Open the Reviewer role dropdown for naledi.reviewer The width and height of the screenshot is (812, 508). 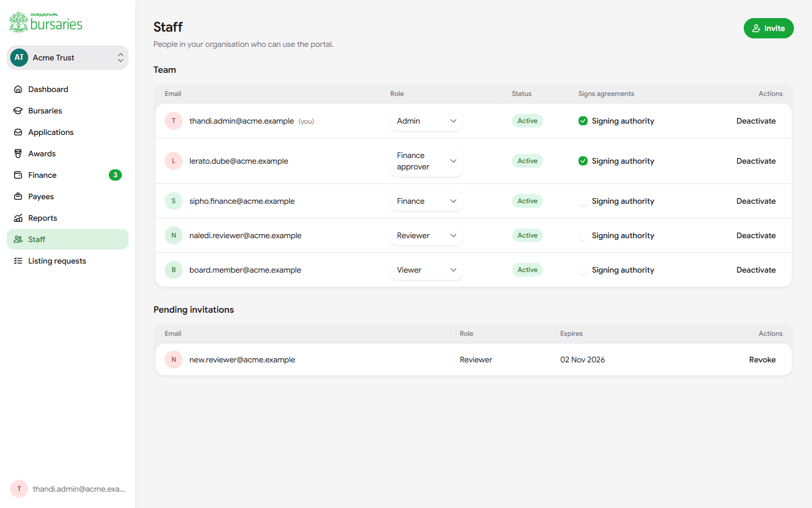[426, 235]
